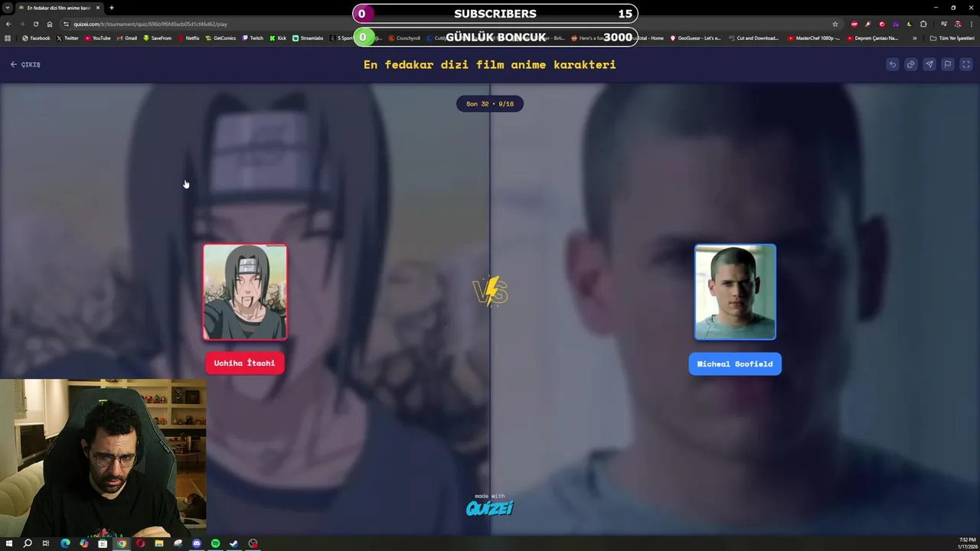Viewport: 980px width, 551px height.
Task: Reload the page with the refresh icon
Action: coord(35,24)
